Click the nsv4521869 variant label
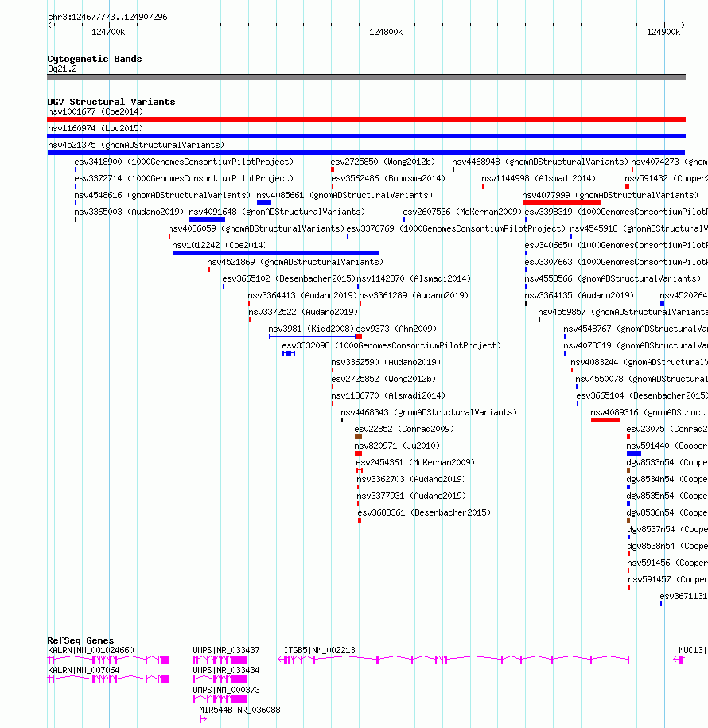708x728 pixels. pyautogui.click(x=295, y=262)
